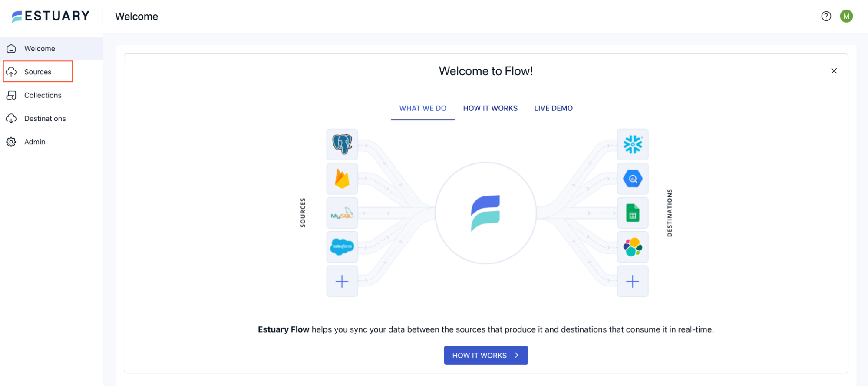The image size is (868, 386).
Task: Navigate to Destinations in the sidebar
Action: [51, 119]
